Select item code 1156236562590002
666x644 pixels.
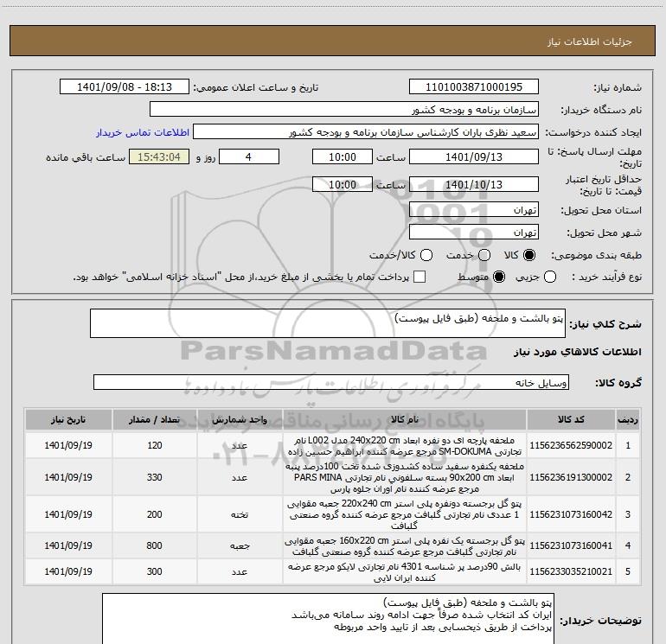[571, 445]
